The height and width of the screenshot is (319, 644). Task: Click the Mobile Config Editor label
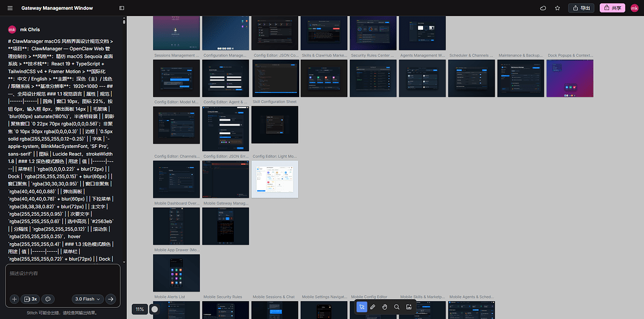369,297
